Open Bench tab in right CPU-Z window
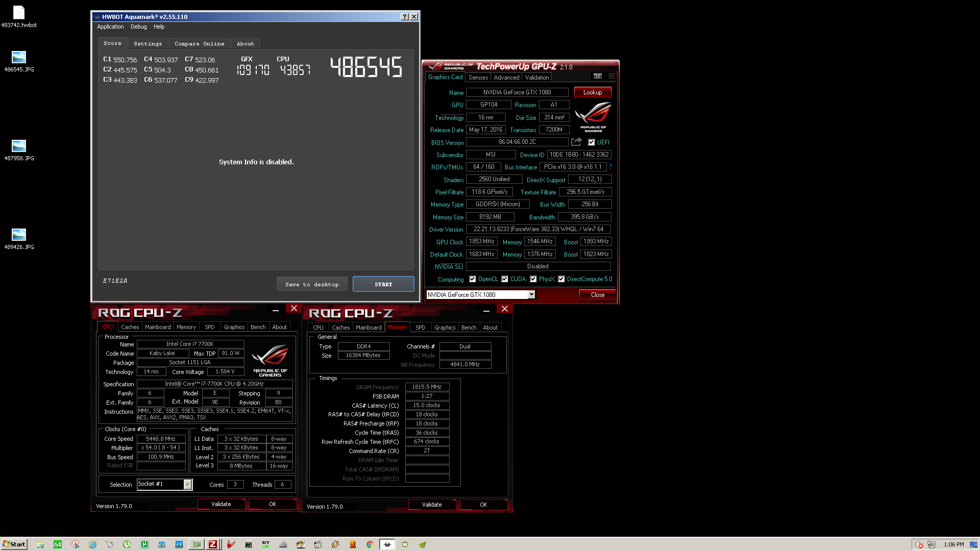The image size is (980, 551). tap(469, 328)
